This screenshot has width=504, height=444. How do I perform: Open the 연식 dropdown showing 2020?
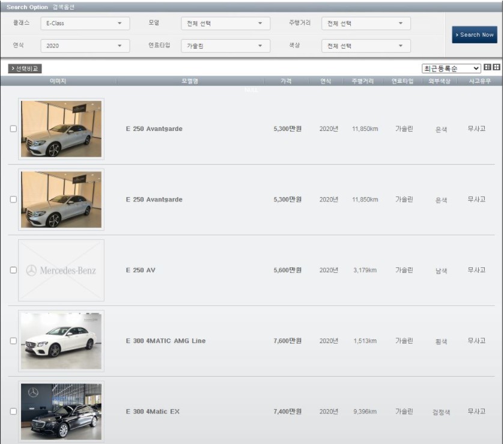pyautogui.click(x=85, y=46)
